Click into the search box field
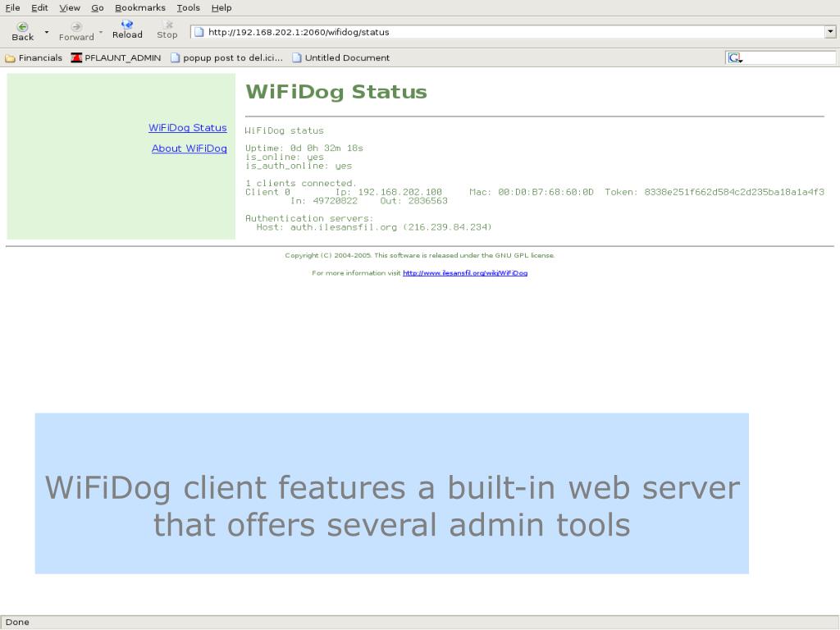The height and width of the screenshot is (630, 840). [790, 58]
